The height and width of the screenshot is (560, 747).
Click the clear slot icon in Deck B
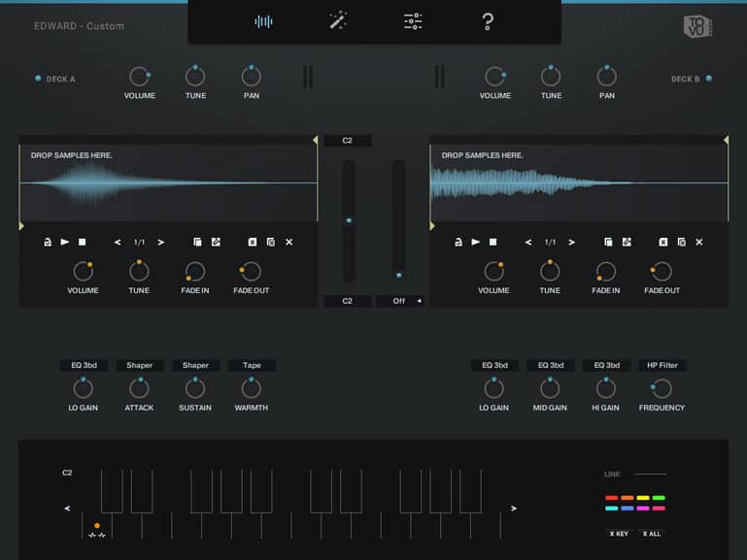663,243
